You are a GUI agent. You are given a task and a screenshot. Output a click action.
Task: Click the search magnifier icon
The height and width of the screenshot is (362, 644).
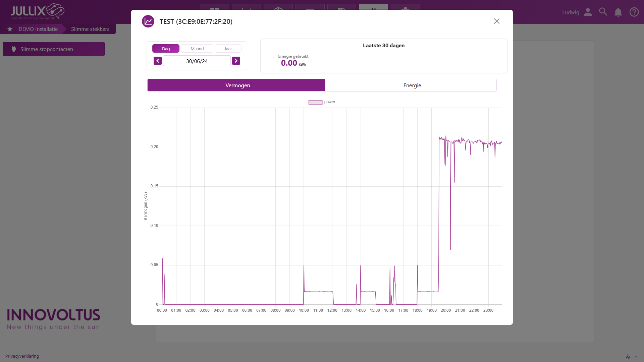click(x=603, y=12)
